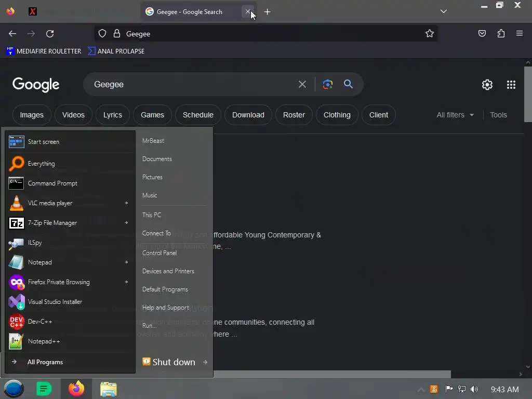Viewport: 532px width, 399px height.
Task: Open the Google apps grid
Action: pos(511,85)
